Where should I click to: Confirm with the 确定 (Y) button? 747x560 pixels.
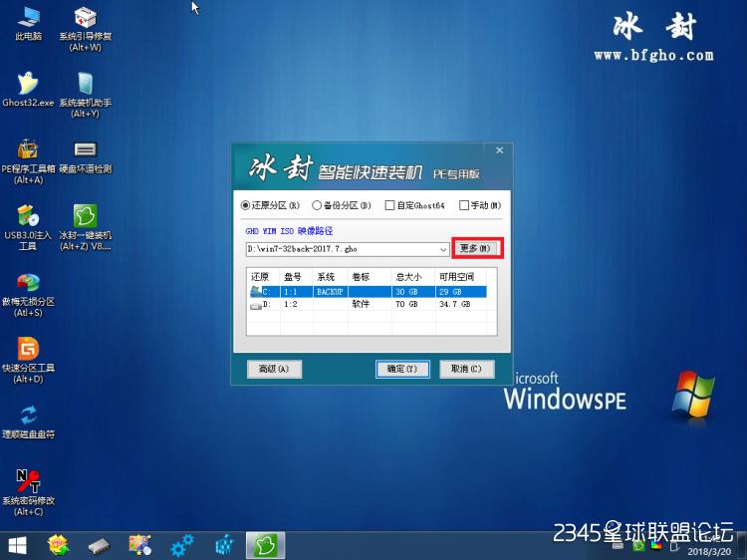(x=402, y=369)
